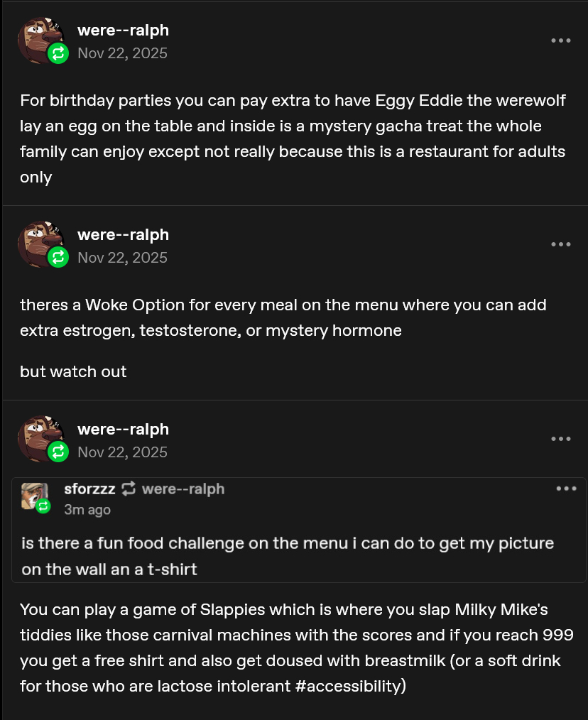Click the green reblog badge on the Woke Option post avatar
This screenshot has height=720, width=588.
pos(58,258)
